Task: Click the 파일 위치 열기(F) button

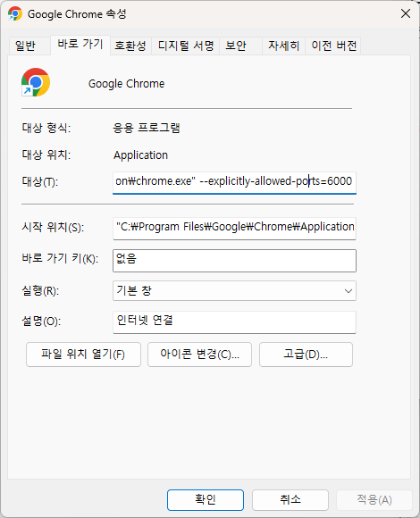Action: tap(83, 355)
